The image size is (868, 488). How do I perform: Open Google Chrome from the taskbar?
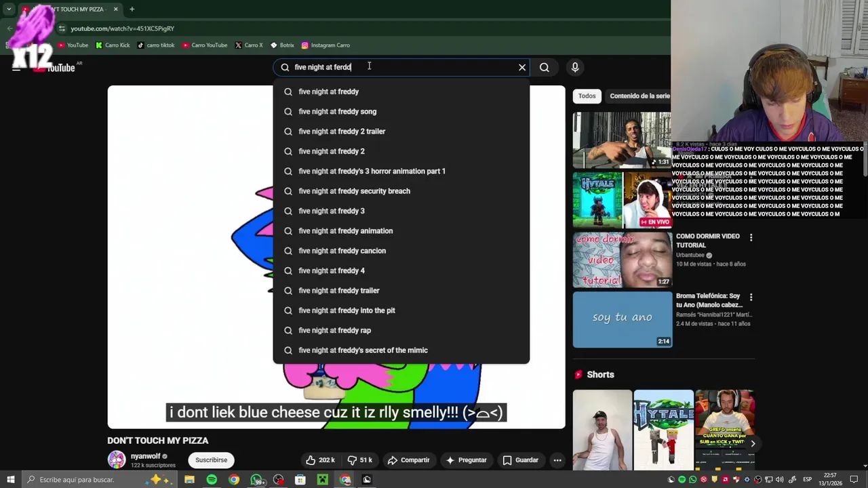(x=234, y=480)
